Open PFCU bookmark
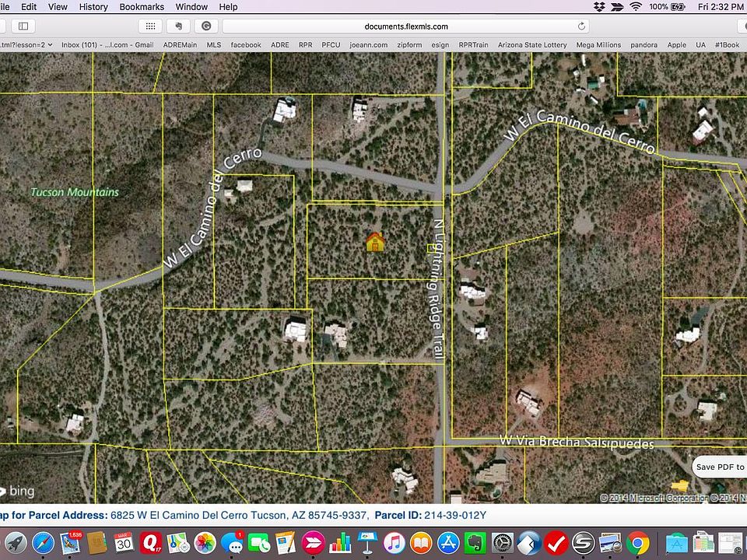Image resolution: width=747 pixels, height=560 pixels. pos(331,45)
